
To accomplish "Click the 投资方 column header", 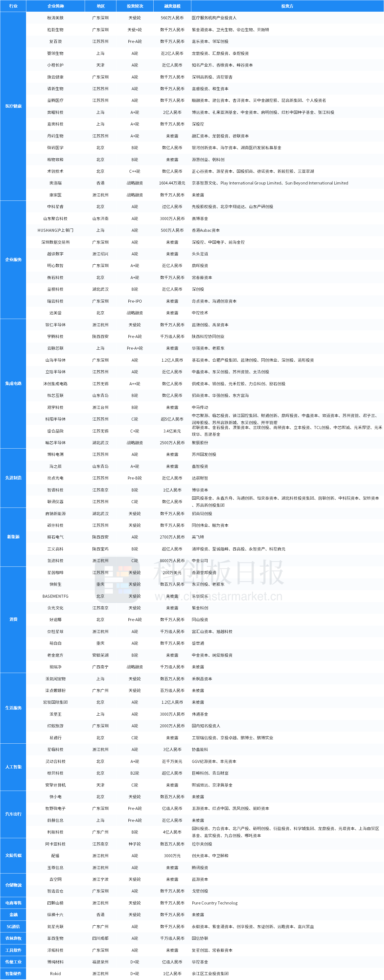I will [x=287, y=6].
